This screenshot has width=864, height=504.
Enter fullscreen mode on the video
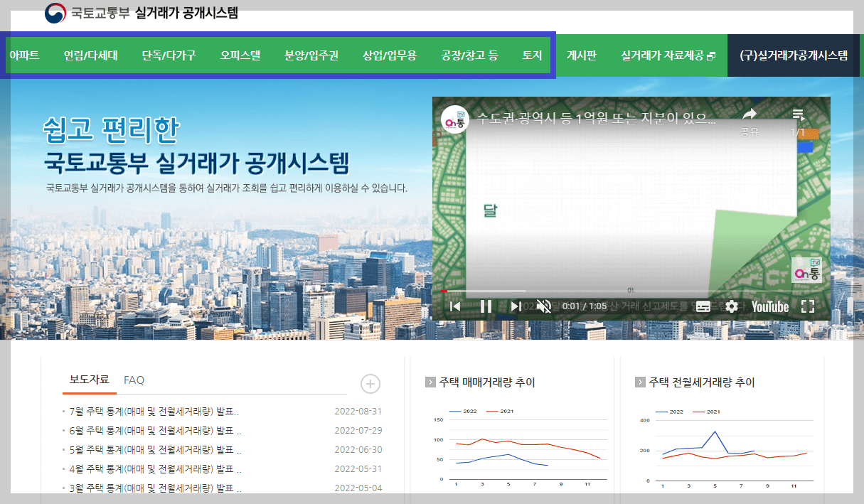pos(806,306)
